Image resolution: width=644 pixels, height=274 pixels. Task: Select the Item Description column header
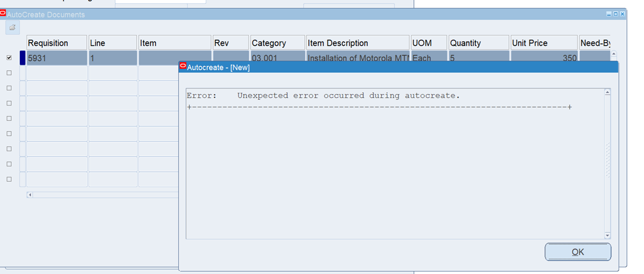tap(358, 43)
